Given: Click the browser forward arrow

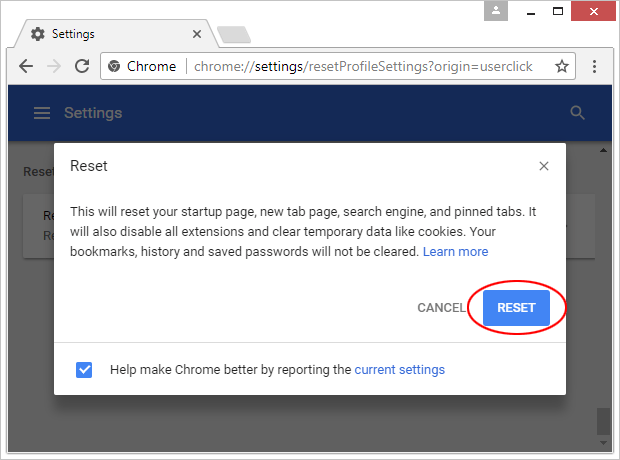Looking at the screenshot, I should pos(54,66).
